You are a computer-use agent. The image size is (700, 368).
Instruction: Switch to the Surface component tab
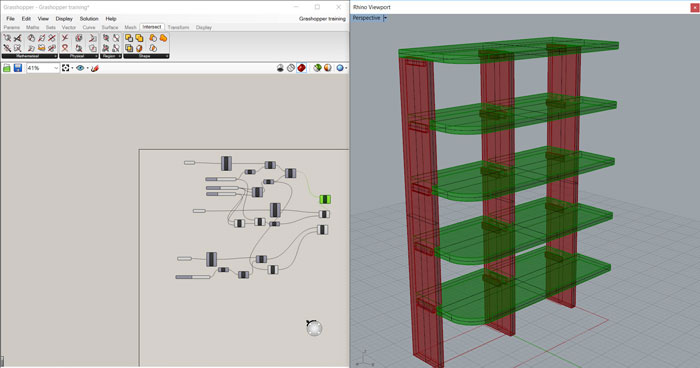coord(110,27)
